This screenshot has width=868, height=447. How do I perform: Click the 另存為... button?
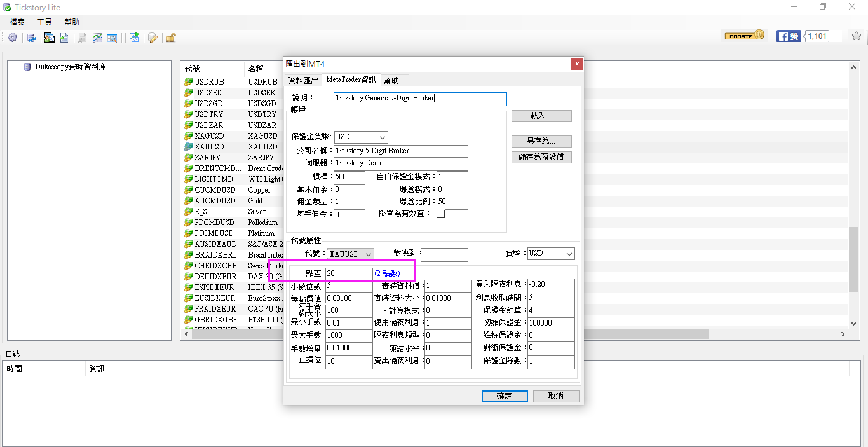coord(541,141)
